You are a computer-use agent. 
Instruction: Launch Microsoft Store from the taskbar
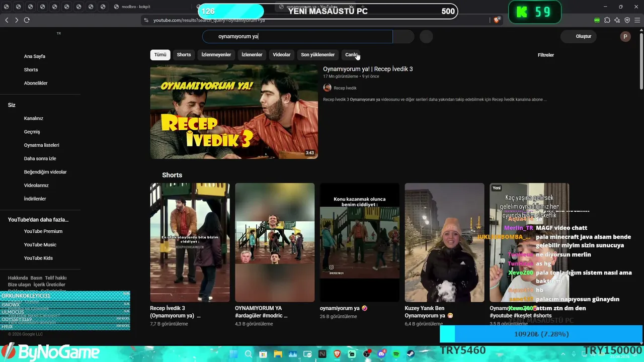click(x=263, y=354)
